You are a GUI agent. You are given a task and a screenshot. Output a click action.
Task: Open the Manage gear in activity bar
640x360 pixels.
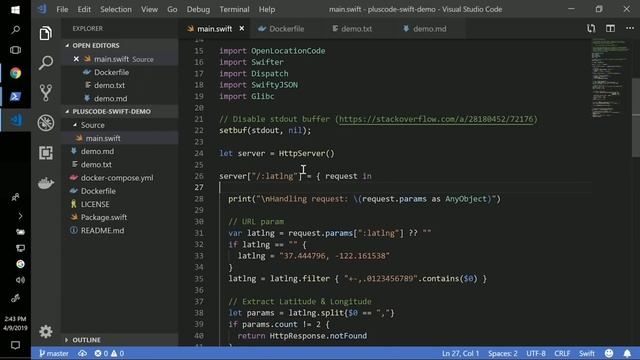pyautogui.click(x=46, y=331)
